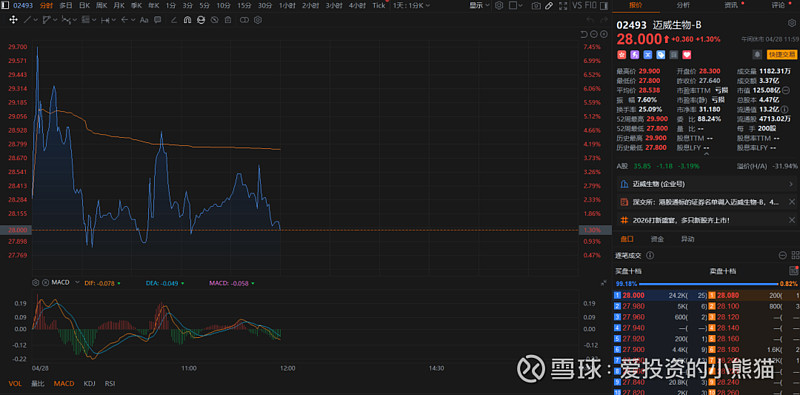Viewport: 800px width, 395px height.
Task: Zoom out the chart with minus icon
Action: click(594, 34)
